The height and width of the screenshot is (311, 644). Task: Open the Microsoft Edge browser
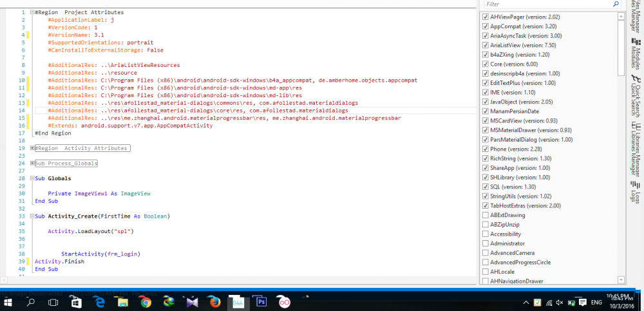pyautogui.click(x=100, y=301)
